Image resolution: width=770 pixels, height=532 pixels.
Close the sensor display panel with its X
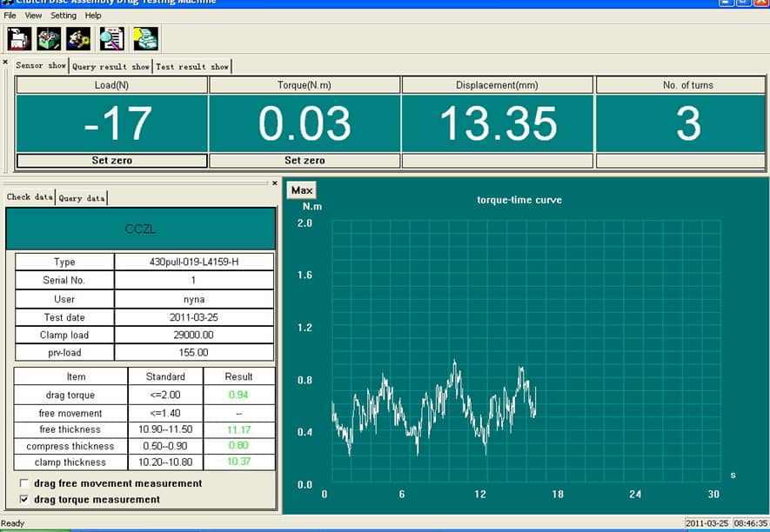5,63
